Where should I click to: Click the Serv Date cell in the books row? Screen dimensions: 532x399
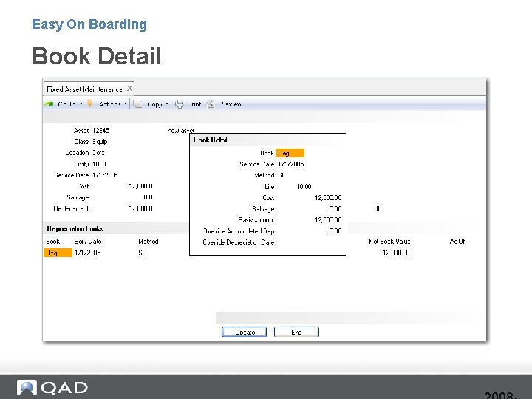pos(87,253)
